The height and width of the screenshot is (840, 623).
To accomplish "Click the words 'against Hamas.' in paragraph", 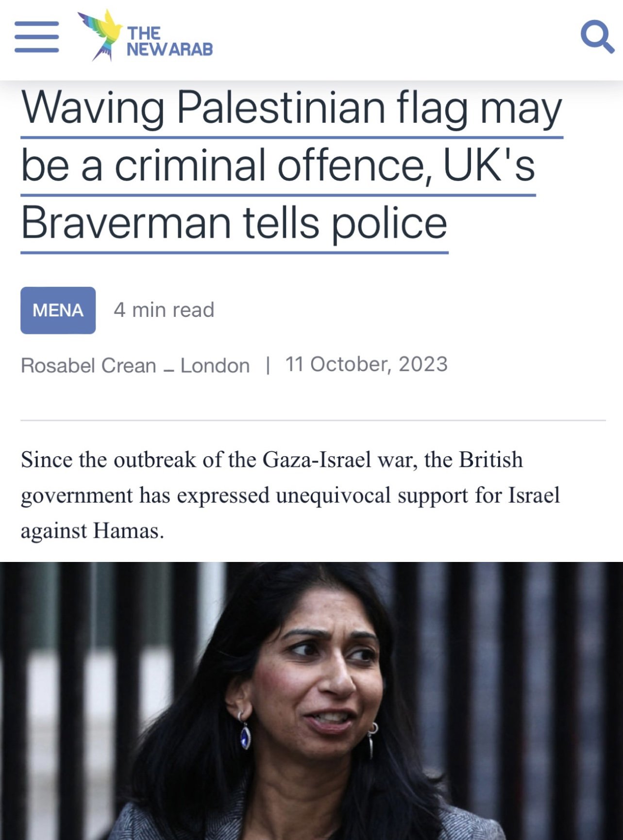I will click(x=92, y=531).
